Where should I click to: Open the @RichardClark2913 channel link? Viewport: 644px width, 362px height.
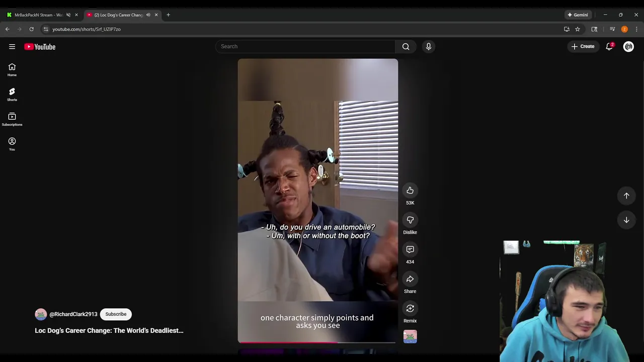tap(73, 314)
